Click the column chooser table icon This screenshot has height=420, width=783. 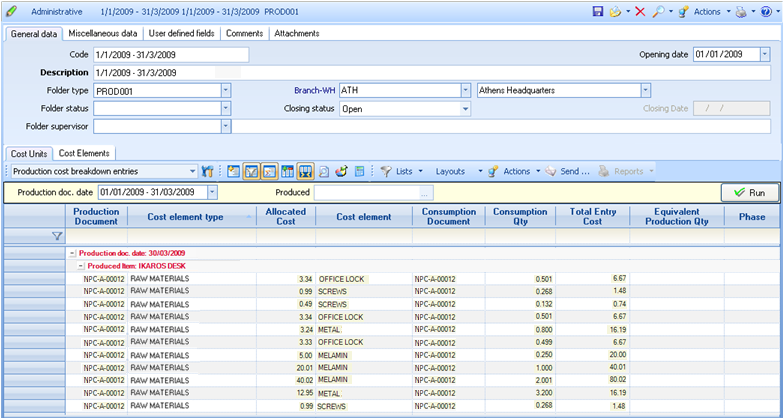[287, 171]
